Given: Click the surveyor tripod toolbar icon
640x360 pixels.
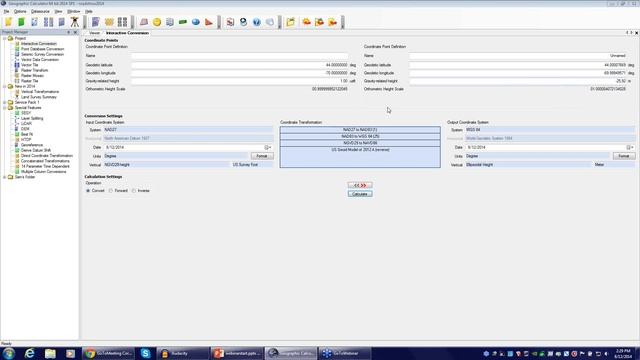Looking at the screenshot, I should 75,22.
